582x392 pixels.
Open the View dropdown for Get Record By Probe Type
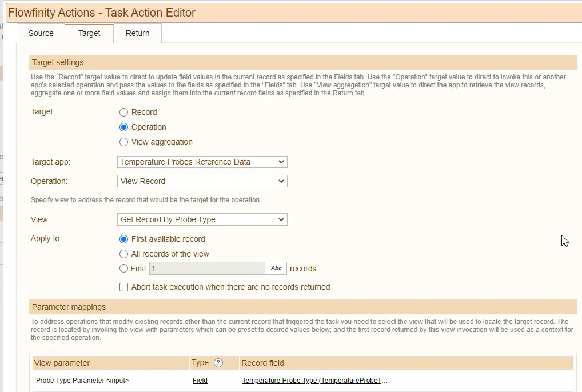pyautogui.click(x=202, y=219)
